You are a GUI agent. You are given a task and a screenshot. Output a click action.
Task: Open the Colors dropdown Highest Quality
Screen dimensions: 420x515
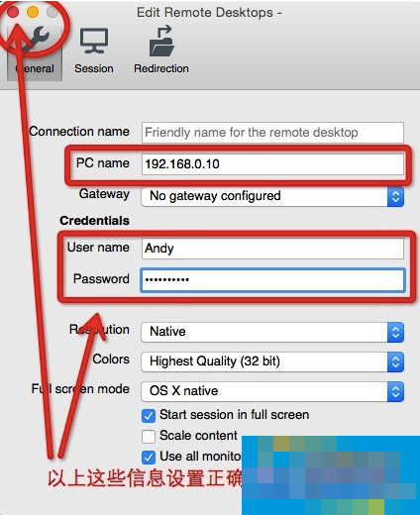click(x=272, y=361)
